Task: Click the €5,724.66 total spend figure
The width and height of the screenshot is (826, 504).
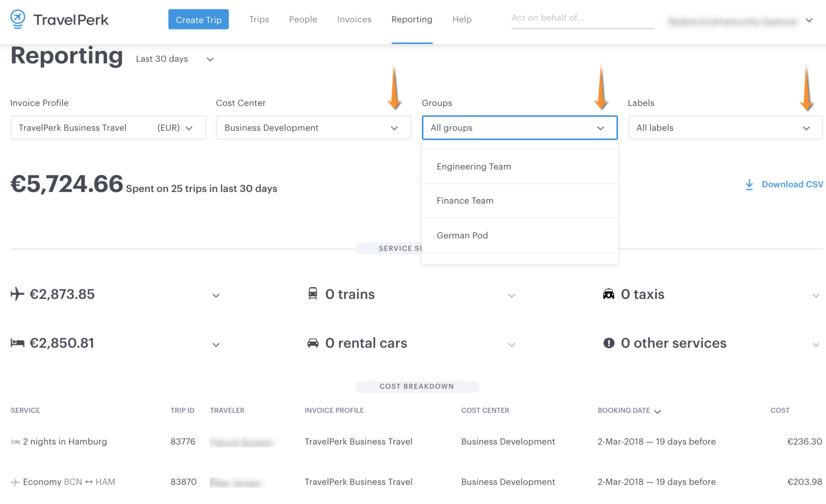Action: click(66, 184)
